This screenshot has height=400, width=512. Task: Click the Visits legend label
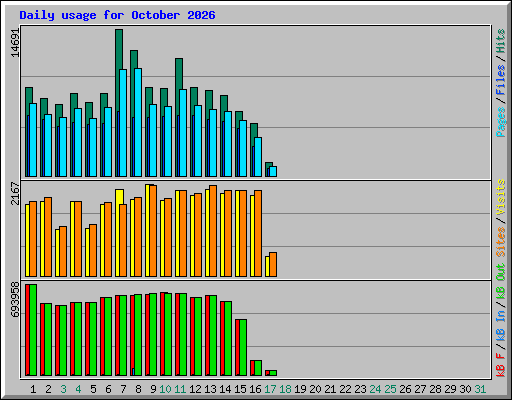pyautogui.click(x=501, y=197)
